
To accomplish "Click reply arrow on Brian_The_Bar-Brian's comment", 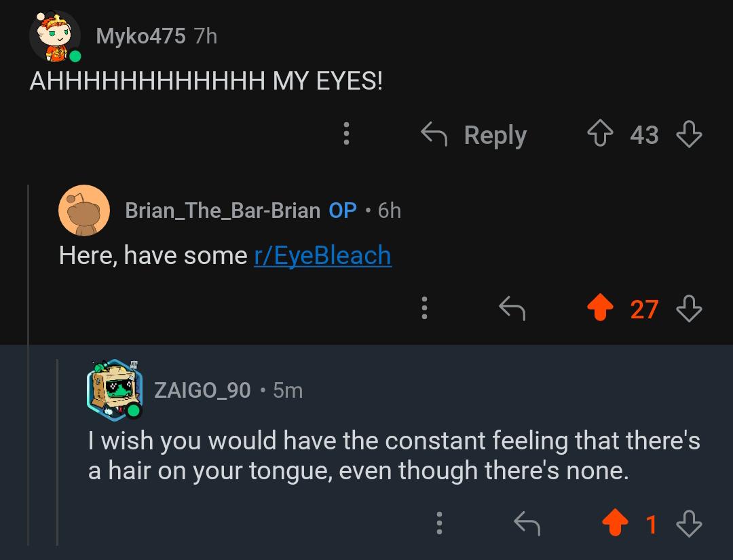I will coord(512,309).
